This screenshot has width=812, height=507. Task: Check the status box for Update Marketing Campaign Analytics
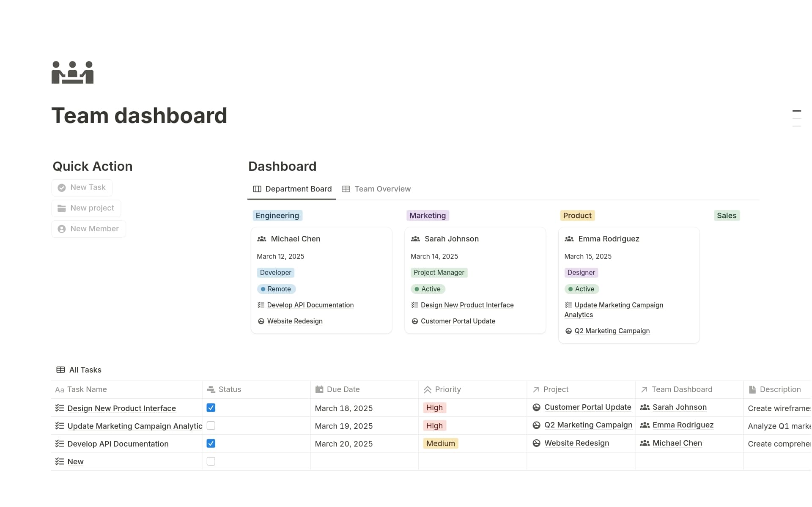click(211, 425)
